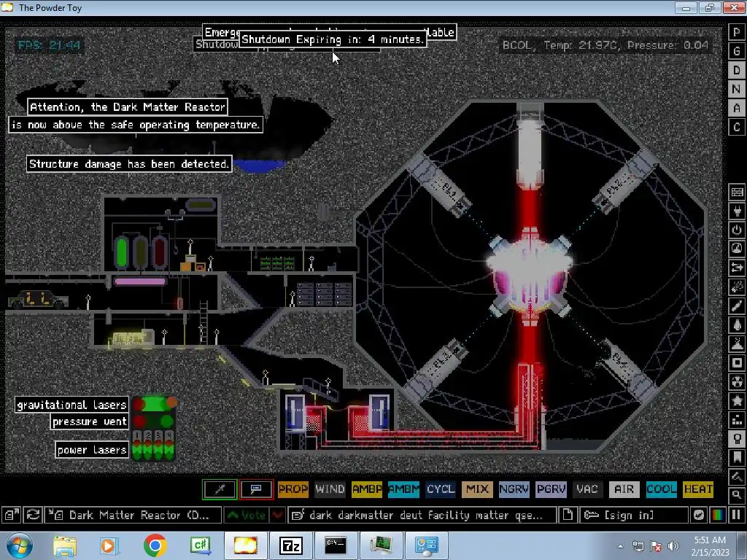Screen dimensions: 747x560
Task: Select the AMBM tool
Action: pos(403,489)
